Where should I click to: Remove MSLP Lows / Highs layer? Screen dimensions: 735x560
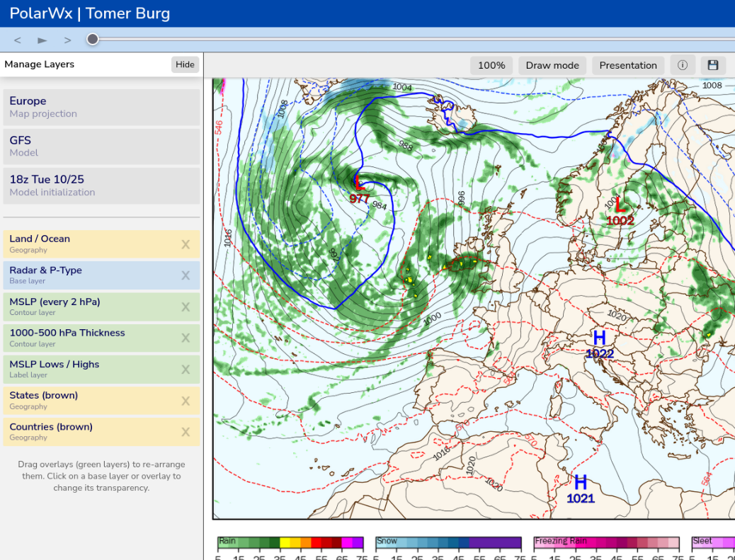186,370
